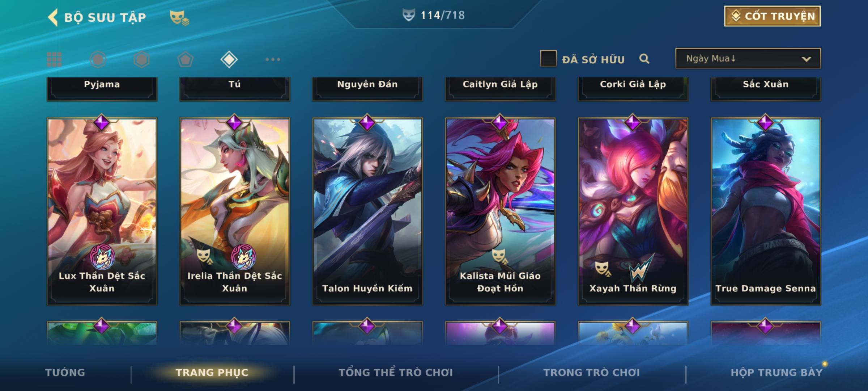Select the diamond rarity filter icon
Image resolution: width=868 pixels, height=391 pixels.
229,59
